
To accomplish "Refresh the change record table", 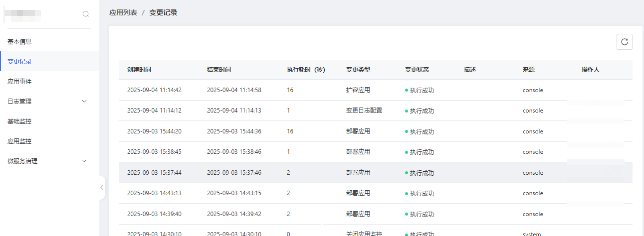I will [624, 42].
